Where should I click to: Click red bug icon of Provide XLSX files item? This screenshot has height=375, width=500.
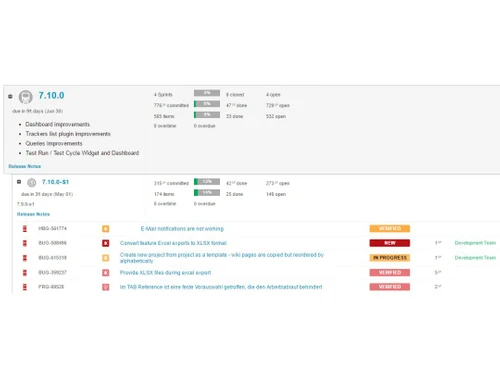[106, 273]
